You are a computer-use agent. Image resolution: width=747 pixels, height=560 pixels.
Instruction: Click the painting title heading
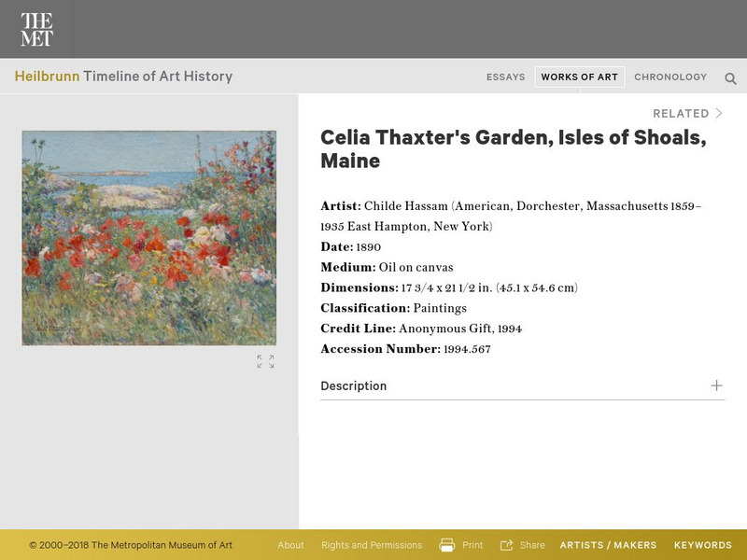(x=513, y=149)
